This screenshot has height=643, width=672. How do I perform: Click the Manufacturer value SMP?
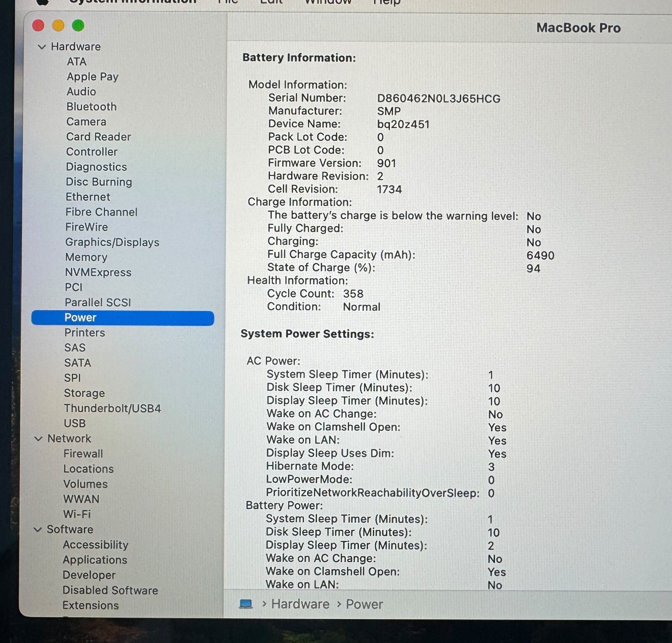click(x=389, y=111)
